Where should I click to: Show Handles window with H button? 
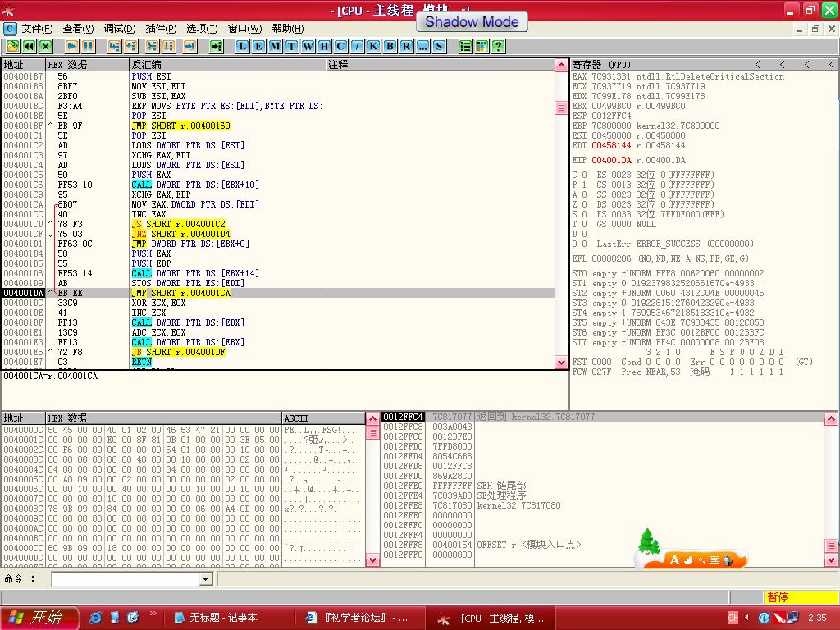pyautogui.click(x=324, y=46)
